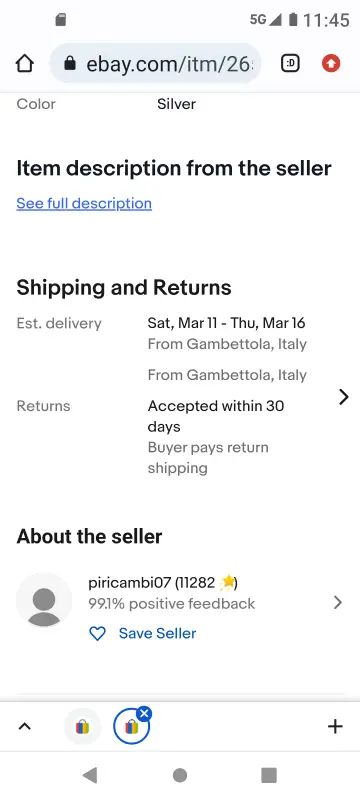
Task: Open the seller profile avatar
Action: 44,600
